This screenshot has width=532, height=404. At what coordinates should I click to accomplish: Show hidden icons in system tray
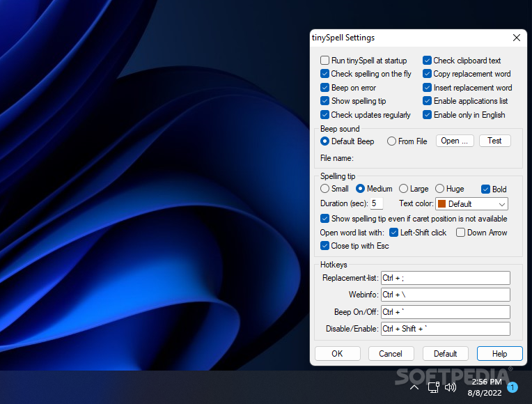[x=414, y=387]
